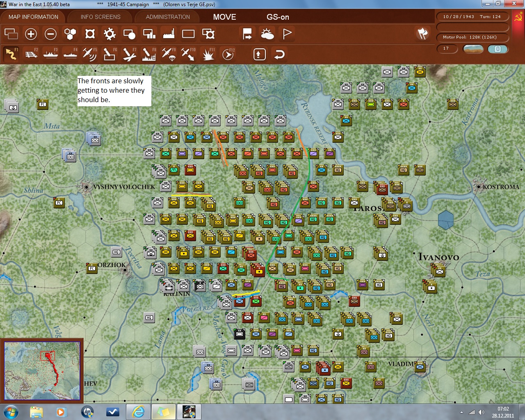Zoom in with the plus icon
Image resolution: width=525 pixels, height=420 pixels.
31,34
